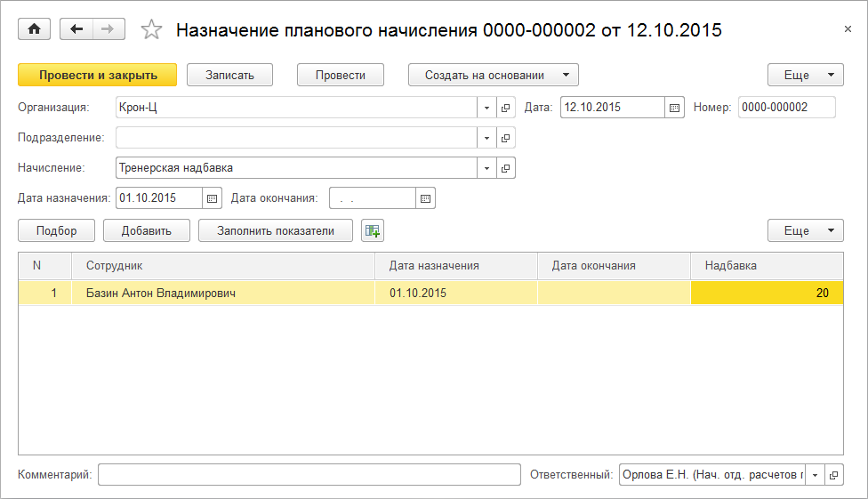The height and width of the screenshot is (499, 868).
Task: Expand Подразделение dropdown list
Action: (x=486, y=137)
